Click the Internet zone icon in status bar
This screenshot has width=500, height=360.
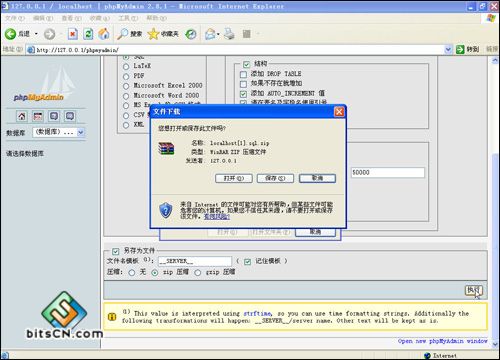tap(427, 356)
